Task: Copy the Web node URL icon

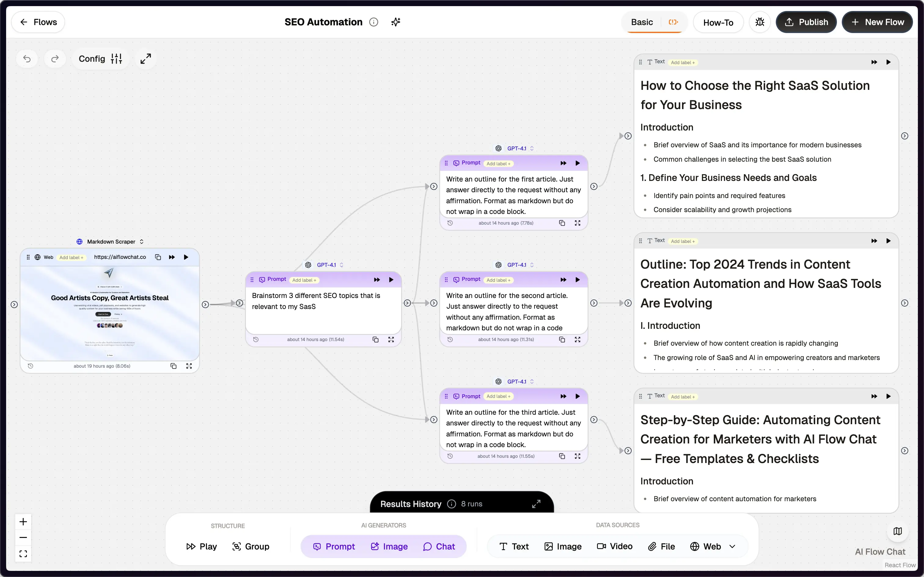Action: [158, 257]
